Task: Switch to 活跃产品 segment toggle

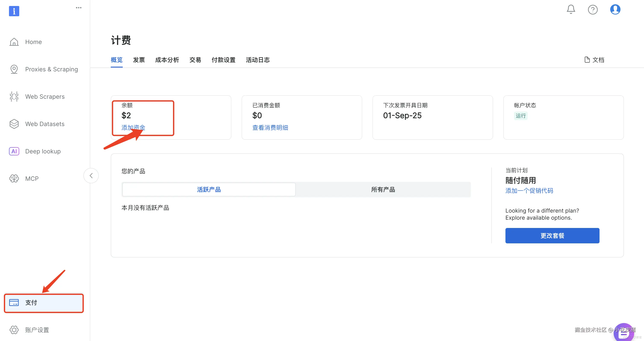Action: click(209, 190)
